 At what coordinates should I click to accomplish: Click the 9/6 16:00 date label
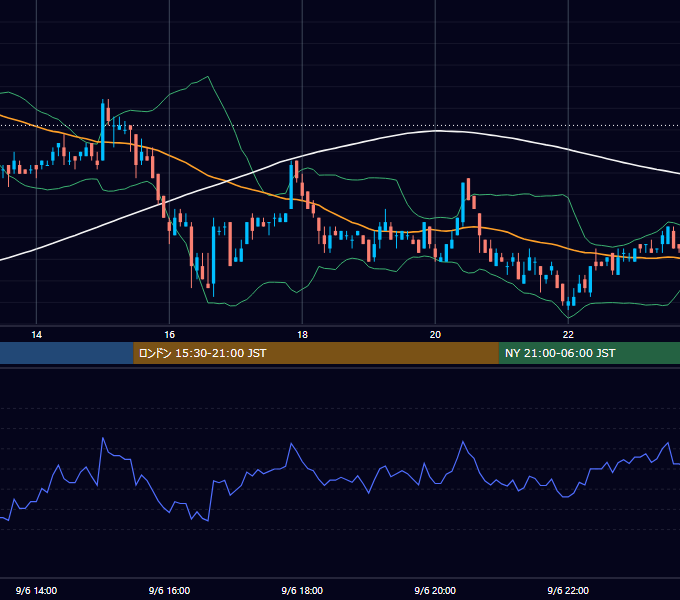[x=169, y=590]
